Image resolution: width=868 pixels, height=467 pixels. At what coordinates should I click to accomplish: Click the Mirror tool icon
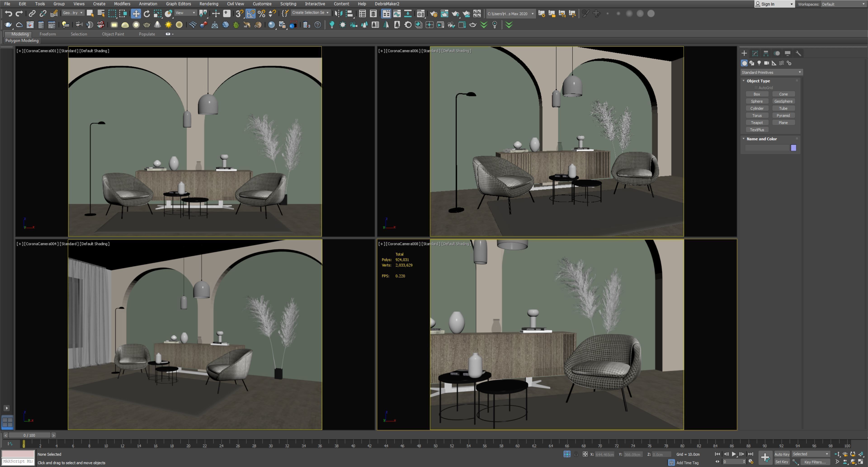(x=339, y=14)
